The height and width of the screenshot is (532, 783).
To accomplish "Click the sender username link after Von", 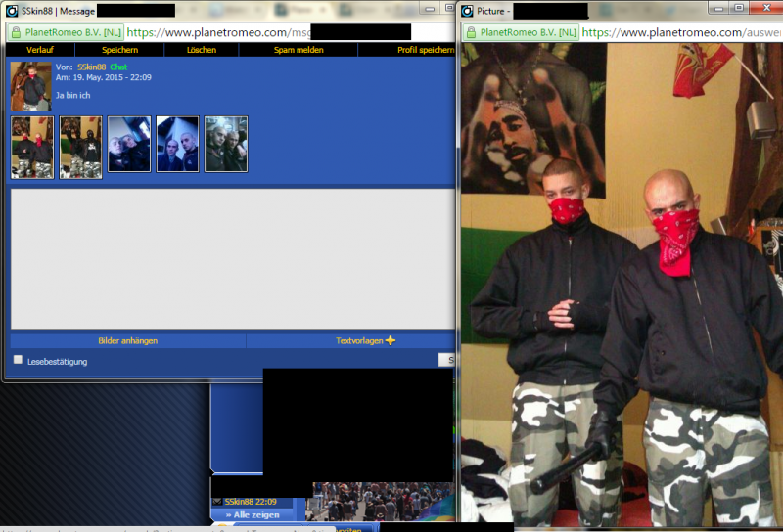I will (x=91, y=66).
